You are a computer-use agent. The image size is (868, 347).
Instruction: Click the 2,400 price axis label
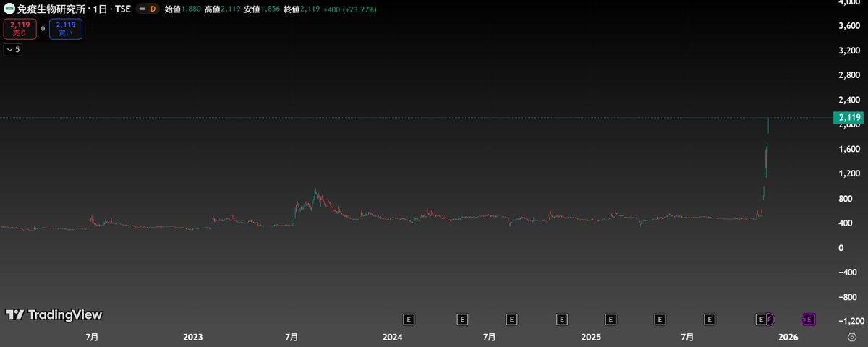[x=849, y=100]
